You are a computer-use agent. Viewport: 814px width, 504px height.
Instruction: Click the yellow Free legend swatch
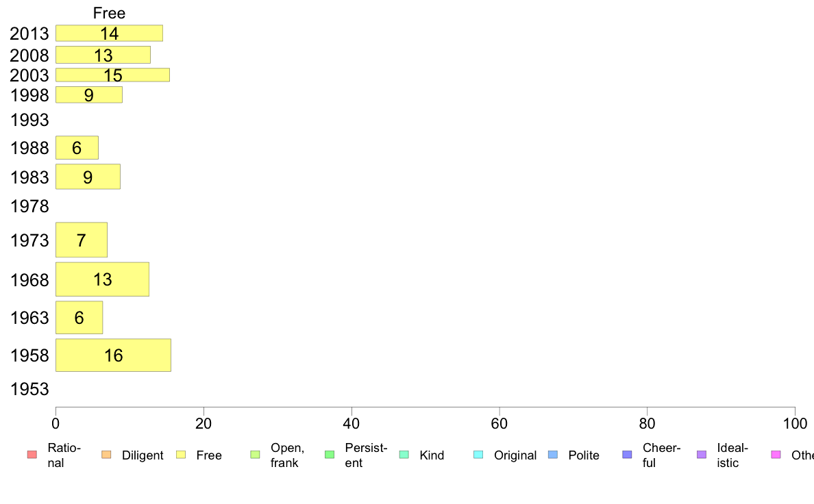pyautogui.click(x=181, y=455)
